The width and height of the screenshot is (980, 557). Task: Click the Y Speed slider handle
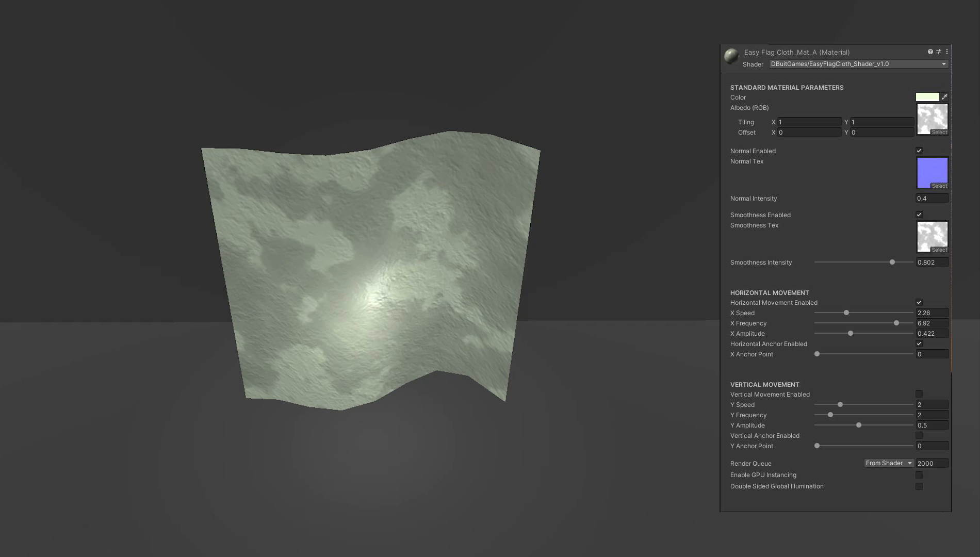[x=840, y=404]
